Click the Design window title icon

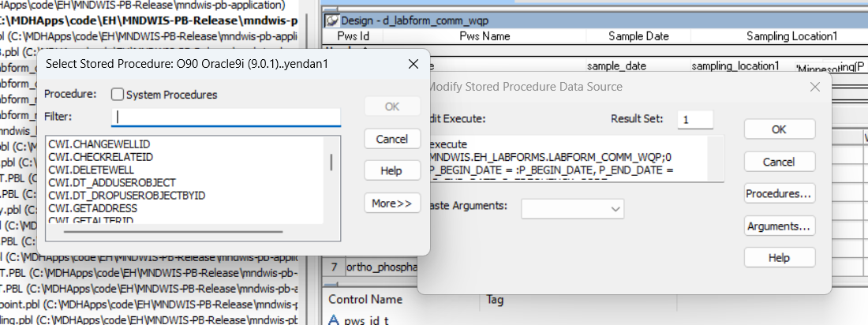(331, 20)
